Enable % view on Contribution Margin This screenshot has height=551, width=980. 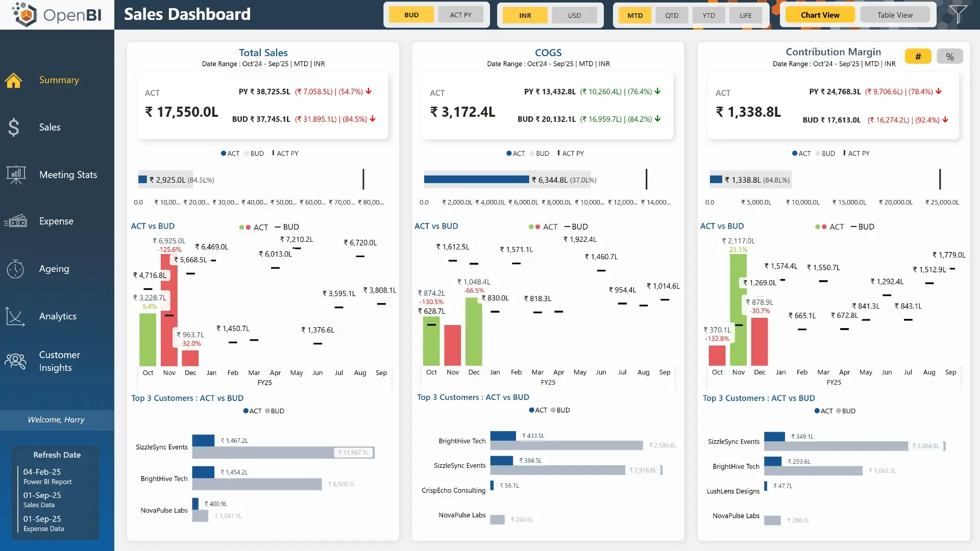(x=950, y=56)
